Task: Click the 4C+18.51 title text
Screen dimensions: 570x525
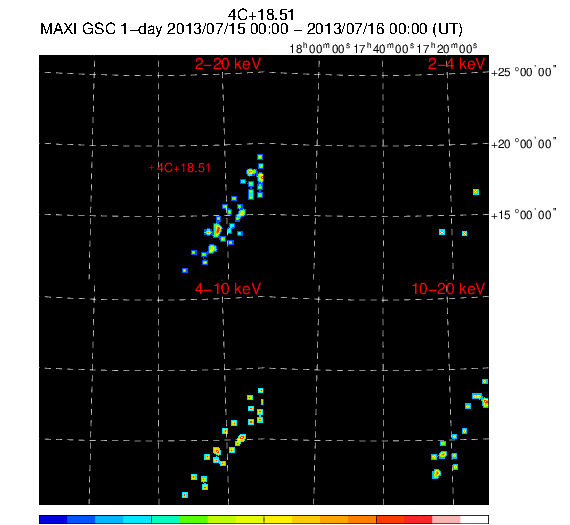Action: pyautogui.click(x=261, y=15)
